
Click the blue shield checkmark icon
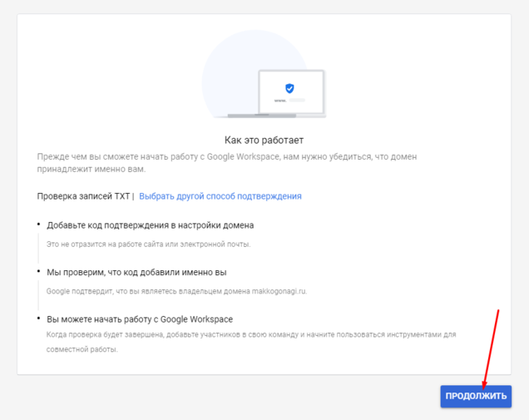[289, 88]
